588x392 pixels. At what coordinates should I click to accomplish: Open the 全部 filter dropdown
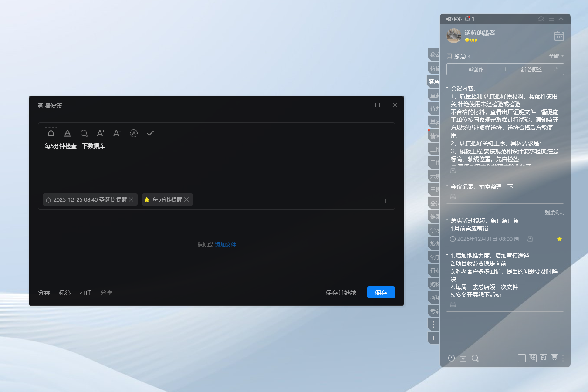pyautogui.click(x=556, y=56)
